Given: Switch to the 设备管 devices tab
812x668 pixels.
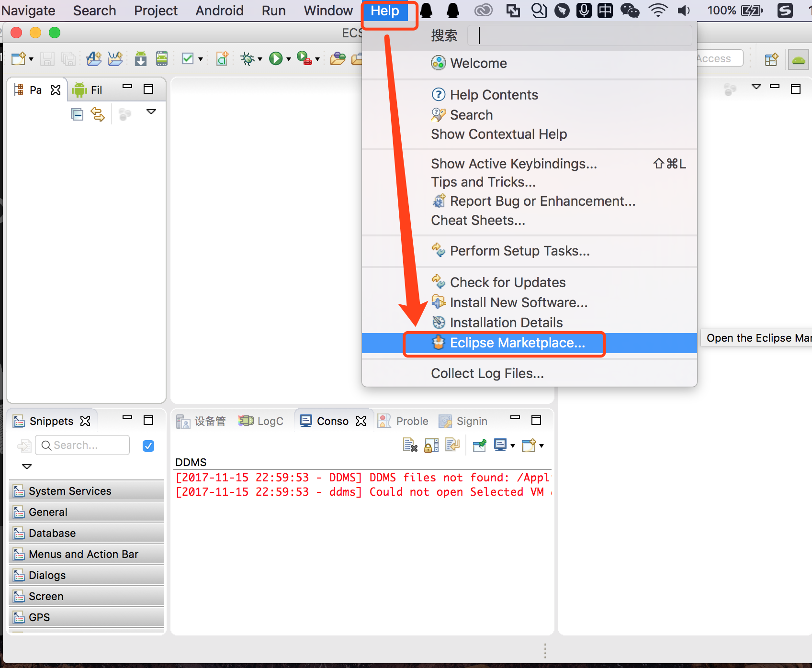Looking at the screenshot, I should [201, 421].
